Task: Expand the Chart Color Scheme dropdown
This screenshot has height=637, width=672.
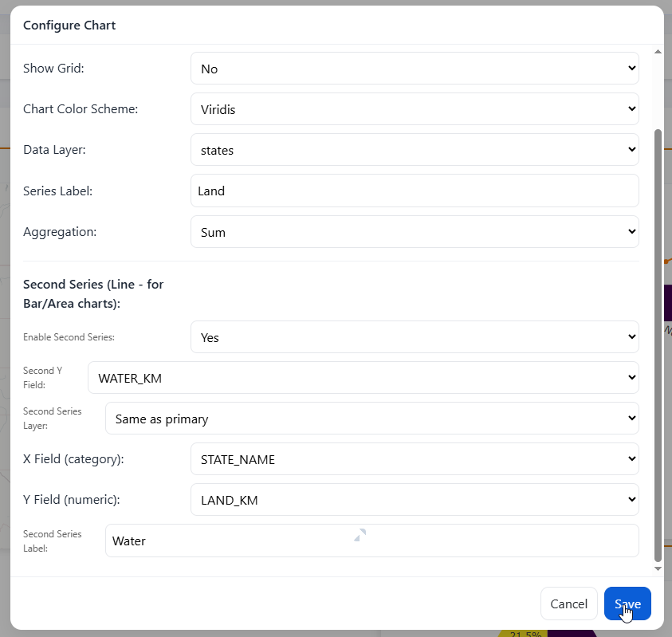Action: tap(415, 109)
